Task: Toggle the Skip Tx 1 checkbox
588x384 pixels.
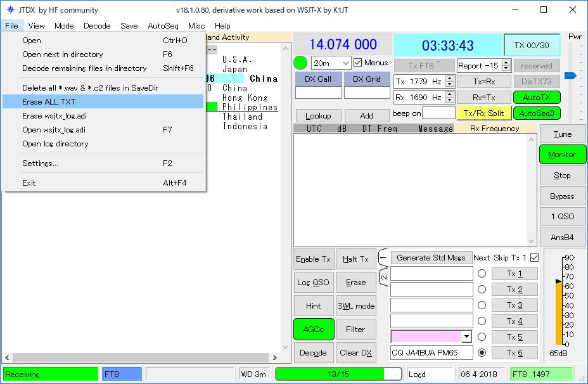Action: pyautogui.click(x=535, y=258)
